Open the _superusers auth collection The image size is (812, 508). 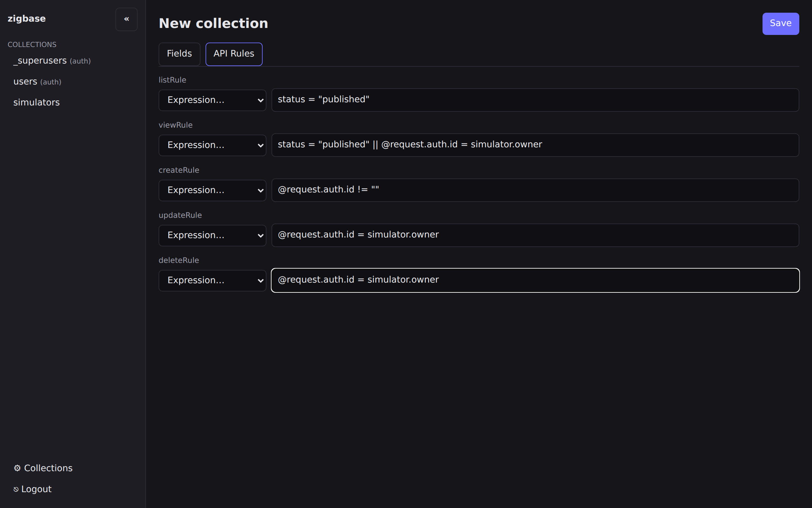52,61
